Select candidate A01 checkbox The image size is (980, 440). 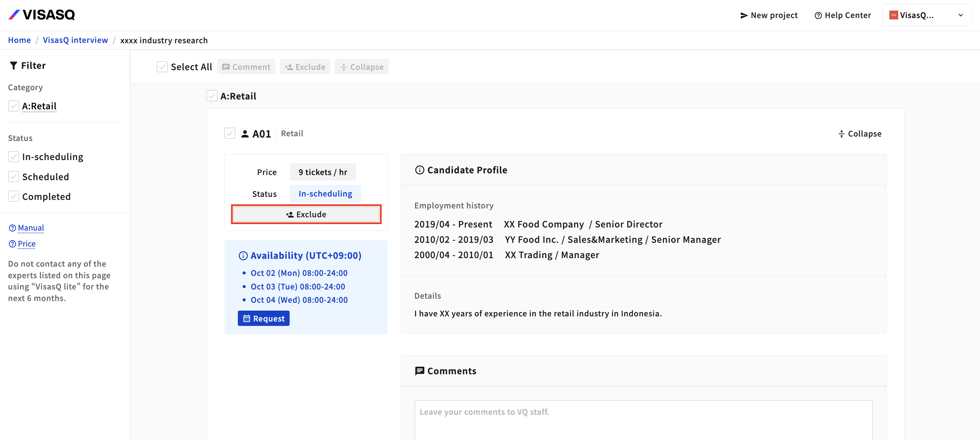pos(229,133)
